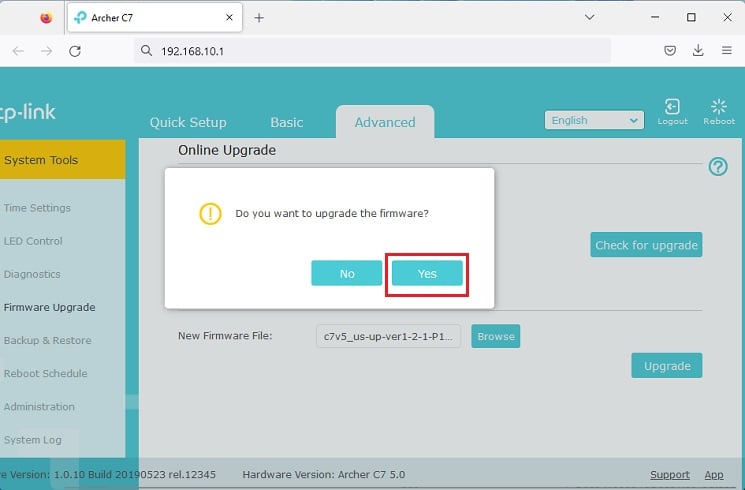Click the 'New Firmware File:' label

tap(225, 336)
